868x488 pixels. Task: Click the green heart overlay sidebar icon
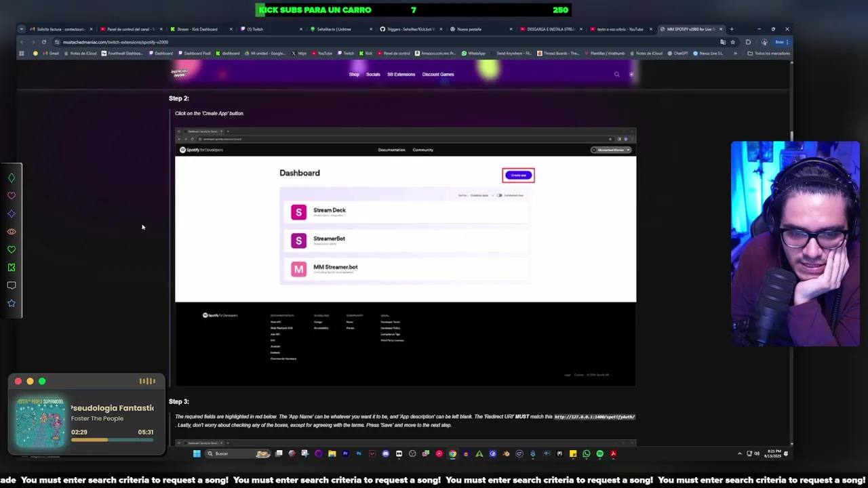click(12, 249)
